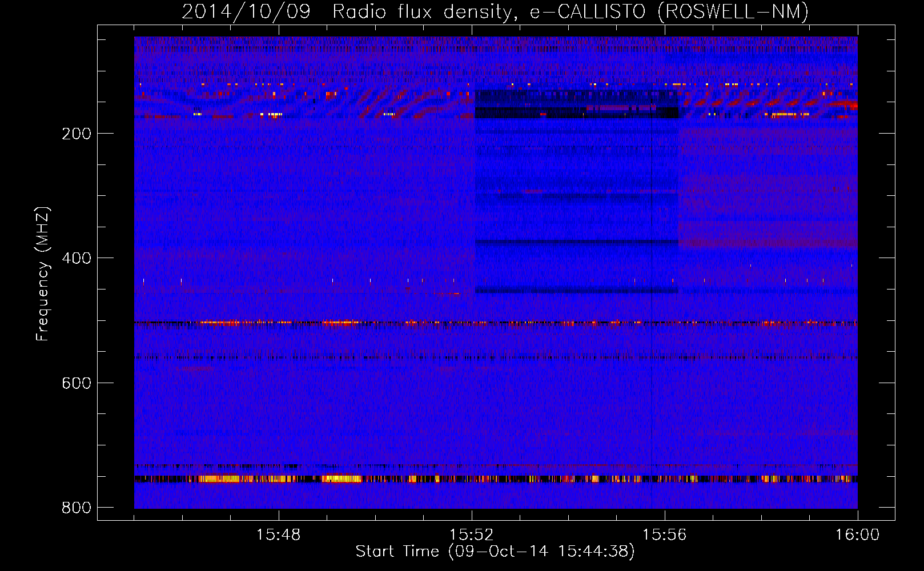924x571 pixels.
Task: Click the 15:48 time tick label
Action: (x=278, y=535)
